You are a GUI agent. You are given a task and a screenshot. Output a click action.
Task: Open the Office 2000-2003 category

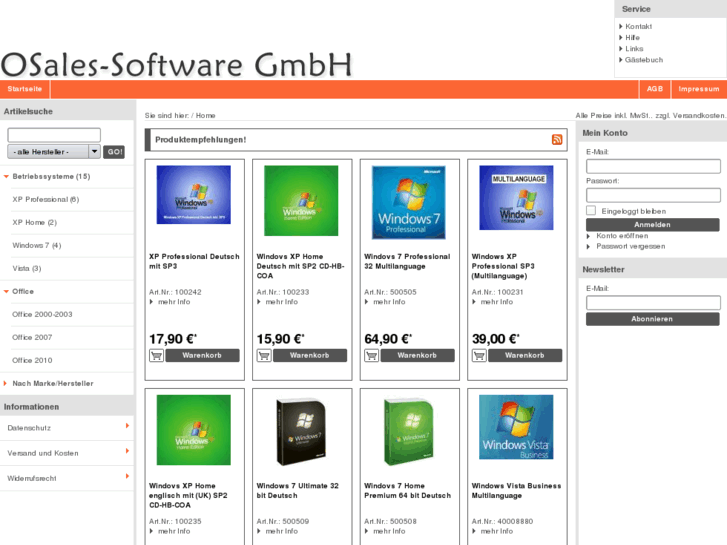click(42, 314)
